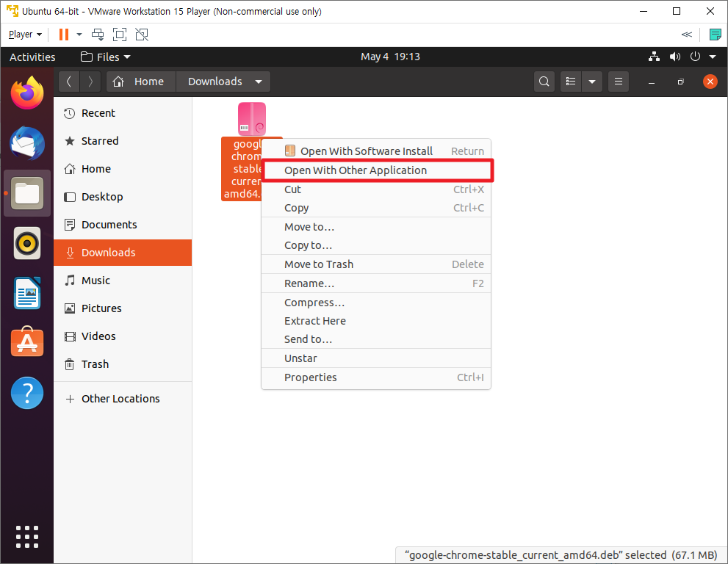Screen dimensions: 728x564
Task: Select Extract Here menu item
Action: tap(376, 321)
